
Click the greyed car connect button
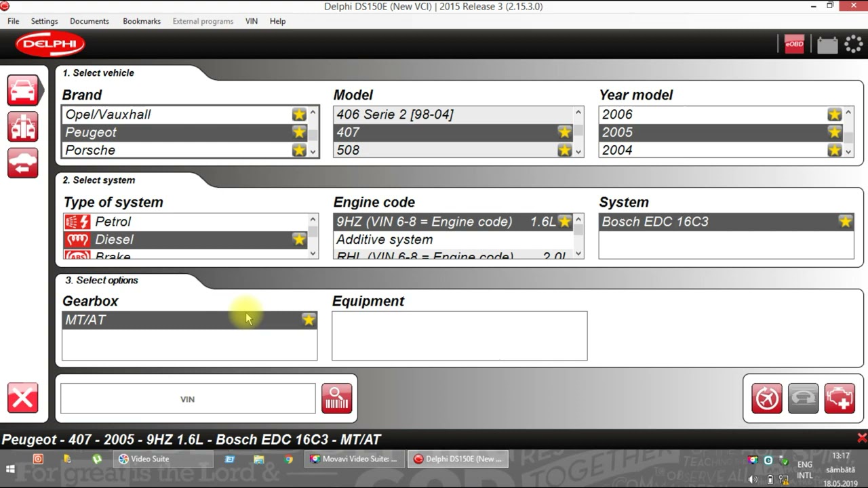tap(803, 399)
